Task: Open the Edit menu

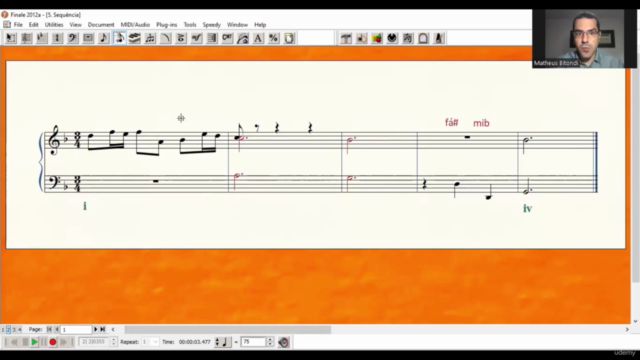Action: (x=33, y=24)
